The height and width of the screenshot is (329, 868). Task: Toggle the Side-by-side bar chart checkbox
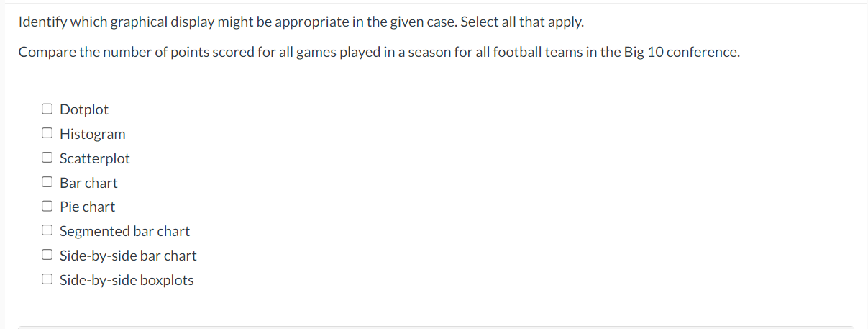(x=47, y=256)
